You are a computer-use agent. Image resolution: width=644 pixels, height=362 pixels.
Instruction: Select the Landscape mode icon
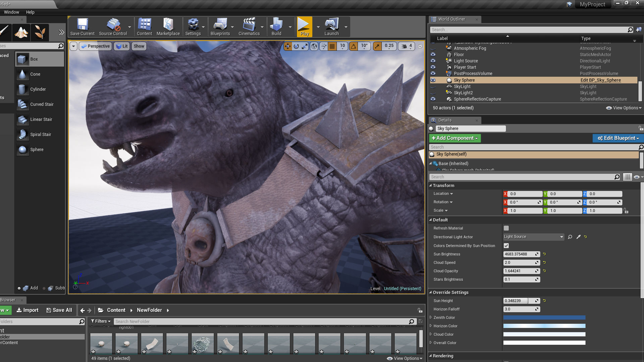click(21, 32)
